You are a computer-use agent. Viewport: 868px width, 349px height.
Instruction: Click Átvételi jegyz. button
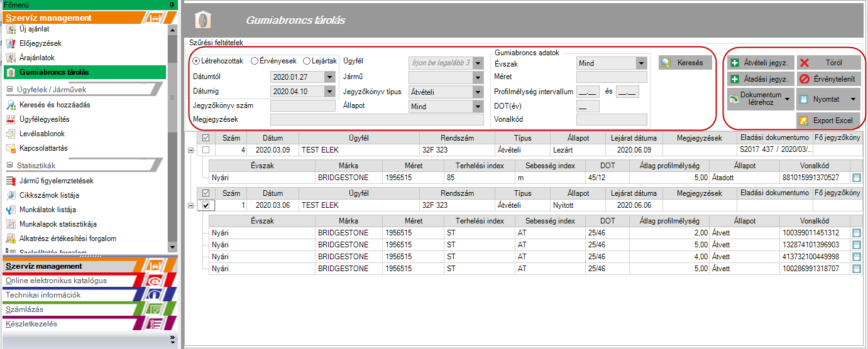click(761, 63)
